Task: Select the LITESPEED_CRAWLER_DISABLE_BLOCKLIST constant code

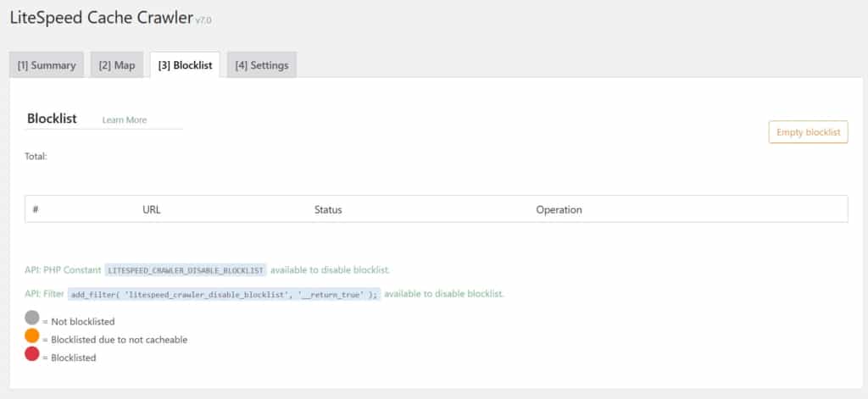Action: (186, 270)
